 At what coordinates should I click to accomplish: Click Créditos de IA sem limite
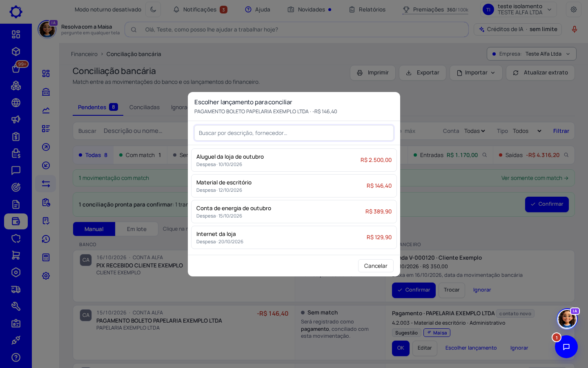click(x=518, y=29)
